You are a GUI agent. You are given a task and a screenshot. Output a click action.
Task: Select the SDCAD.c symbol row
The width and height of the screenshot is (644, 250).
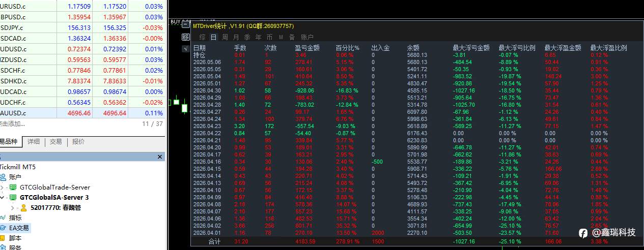click(x=82, y=39)
